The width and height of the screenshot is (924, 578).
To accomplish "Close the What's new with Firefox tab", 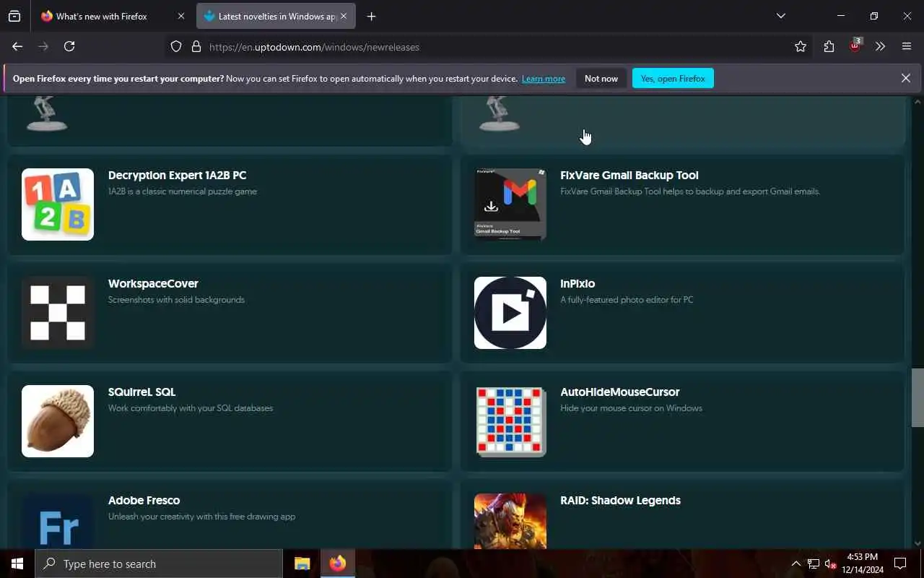I will click(x=180, y=16).
